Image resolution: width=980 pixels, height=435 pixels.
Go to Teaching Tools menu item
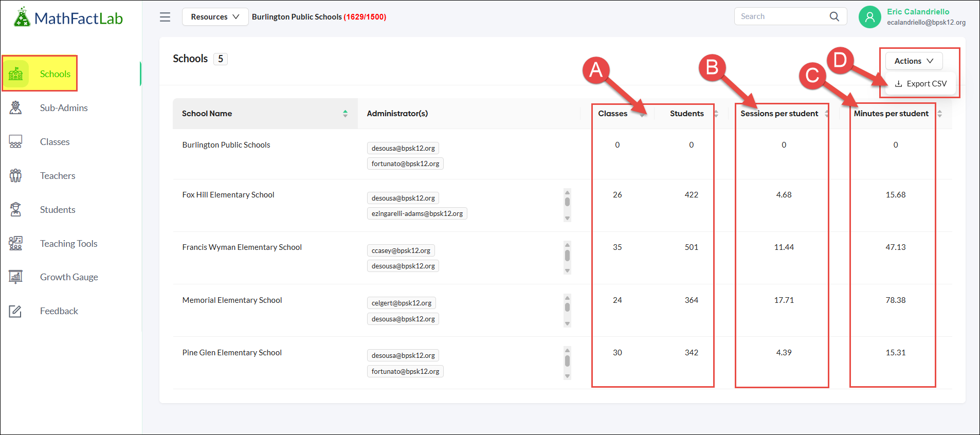[68, 244]
